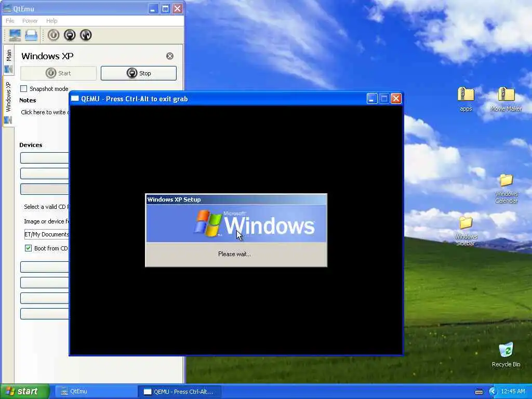Screen dimensions: 532x399
Task: Select the Windows XP vertical tab
Action: 8,102
